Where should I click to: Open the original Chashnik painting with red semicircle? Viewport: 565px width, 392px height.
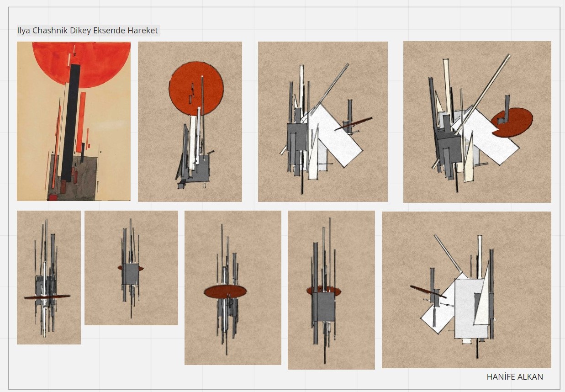pyautogui.click(x=74, y=122)
